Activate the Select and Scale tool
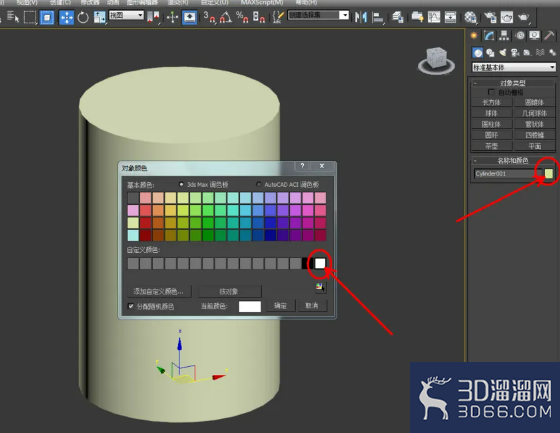560x433 pixels. click(99, 17)
